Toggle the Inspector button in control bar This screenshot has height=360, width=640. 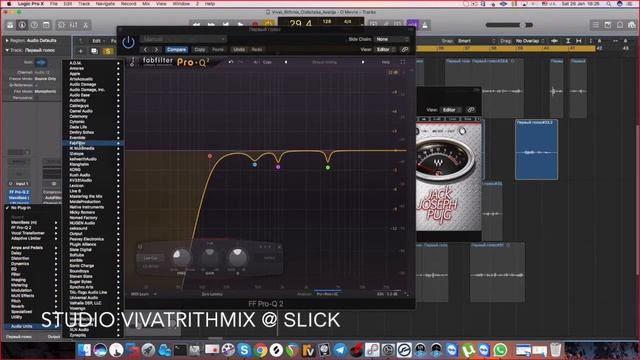(22, 25)
